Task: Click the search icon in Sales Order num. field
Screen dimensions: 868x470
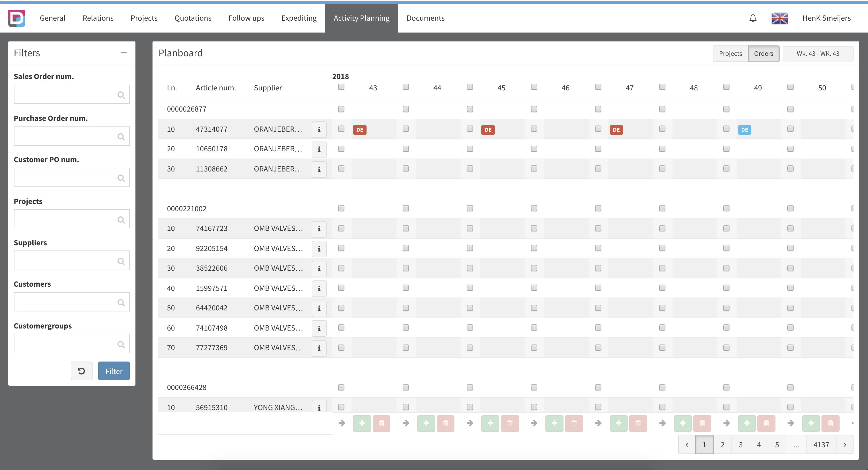Action: click(121, 95)
